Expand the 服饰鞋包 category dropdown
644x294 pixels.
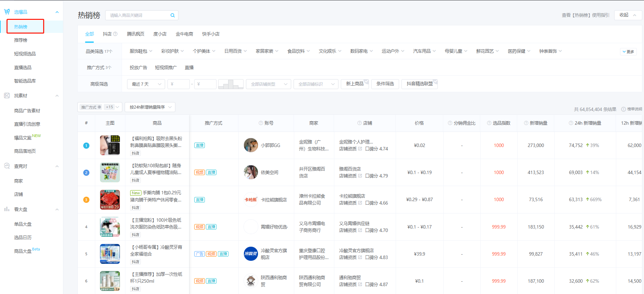coord(141,51)
